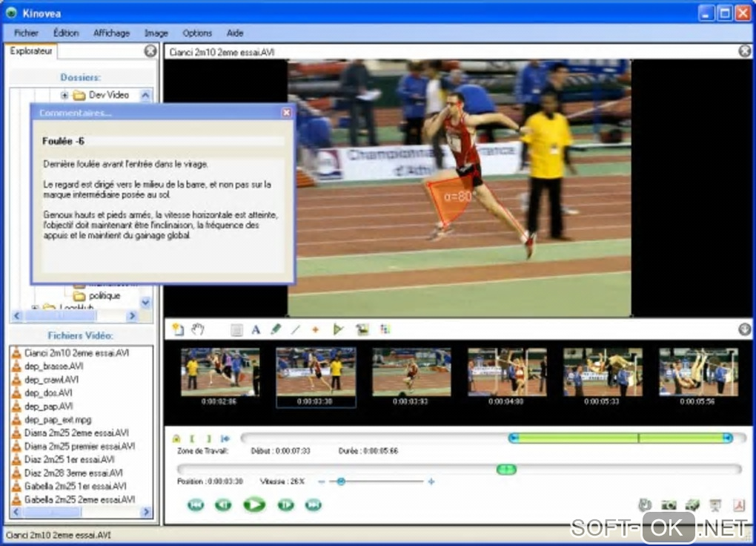Export to PDF icon
Image resolution: width=756 pixels, height=546 pixels.
[x=739, y=505]
